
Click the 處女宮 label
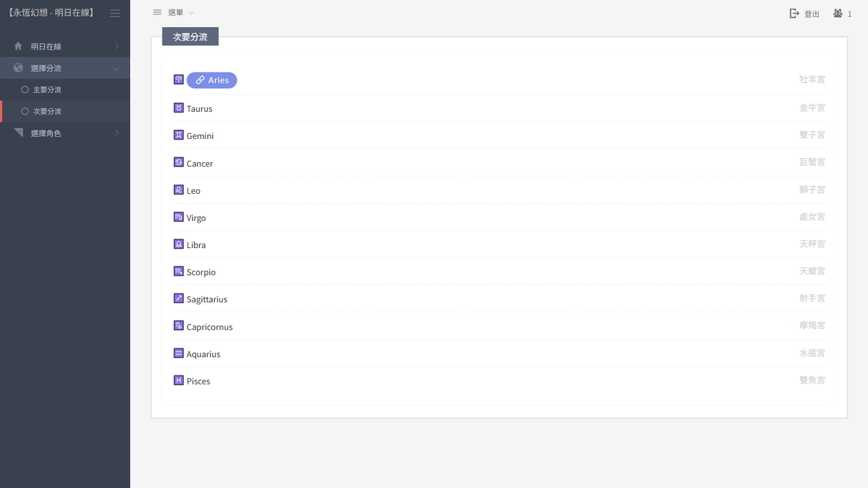[x=812, y=217]
